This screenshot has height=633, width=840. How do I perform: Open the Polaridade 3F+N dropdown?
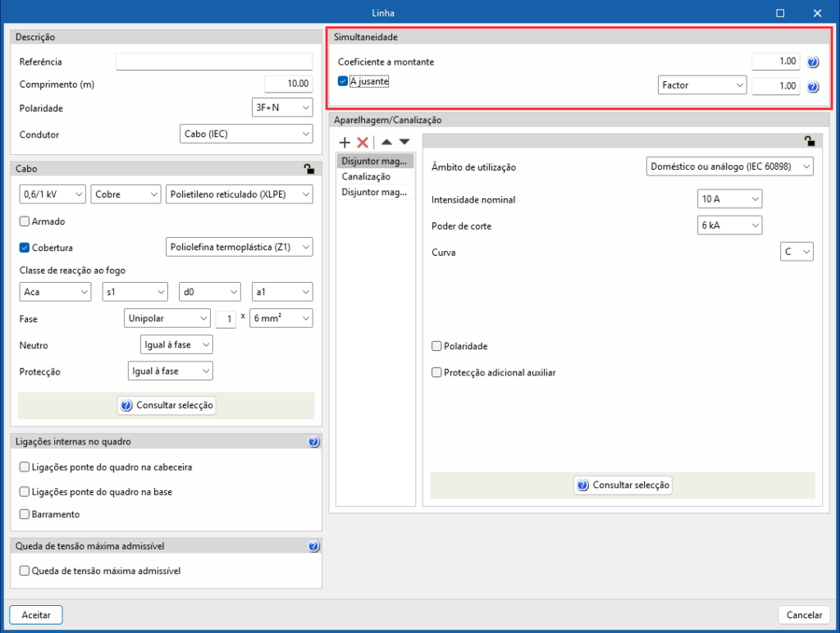point(282,107)
